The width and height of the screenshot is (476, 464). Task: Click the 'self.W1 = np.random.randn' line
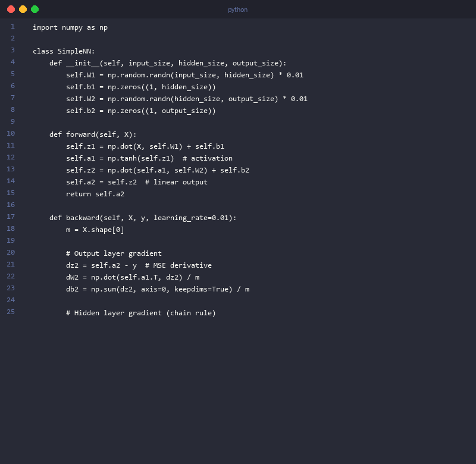pyautogui.click(x=184, y=75)
